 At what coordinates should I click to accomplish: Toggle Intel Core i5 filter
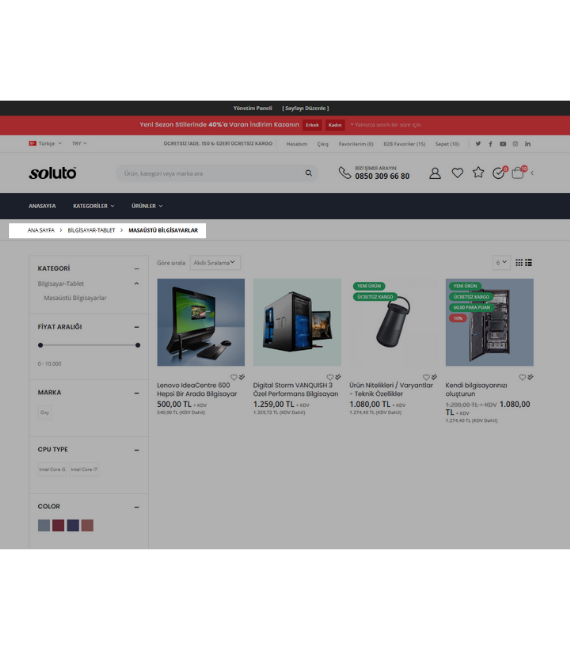pyautogui.click(x=52, y=470)
